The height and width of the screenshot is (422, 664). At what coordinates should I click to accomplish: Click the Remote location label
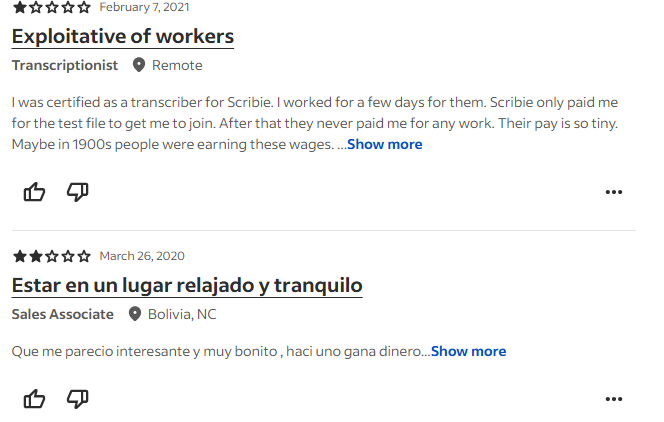[177, 66]
